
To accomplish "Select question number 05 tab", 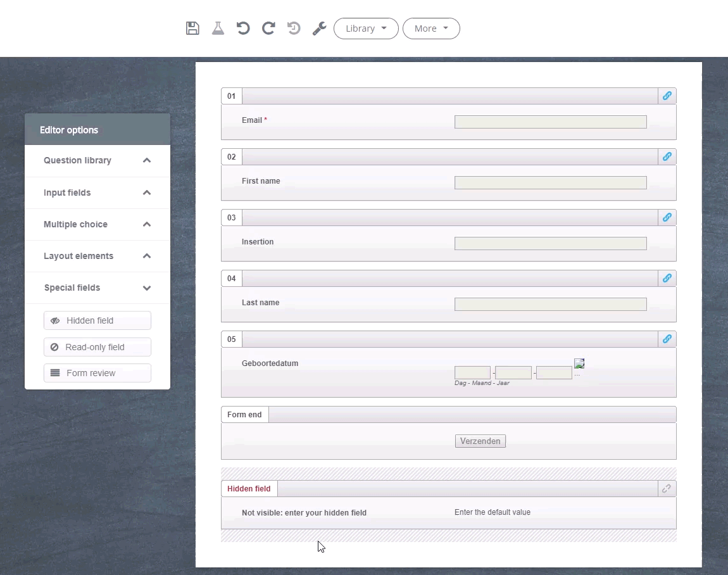I will (x=231, y=339).
